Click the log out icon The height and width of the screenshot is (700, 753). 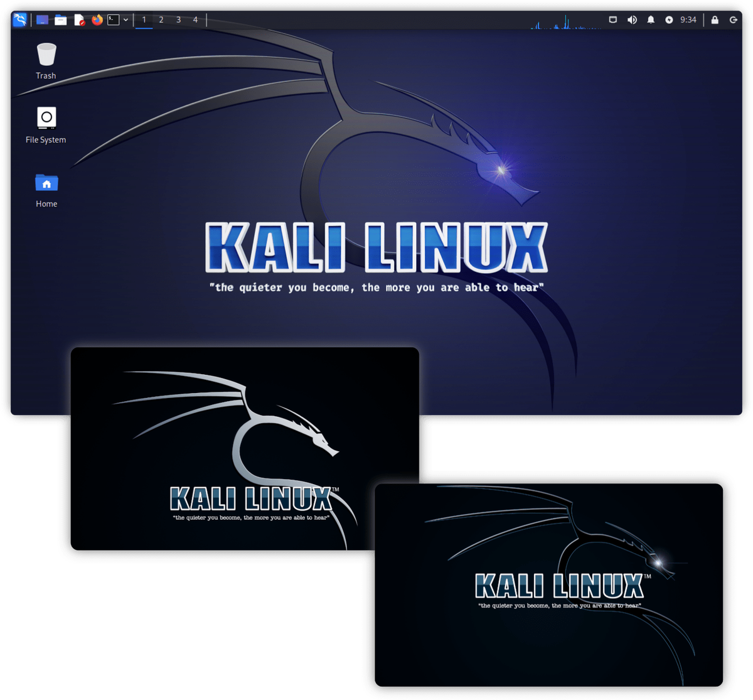tap(733, 19)
